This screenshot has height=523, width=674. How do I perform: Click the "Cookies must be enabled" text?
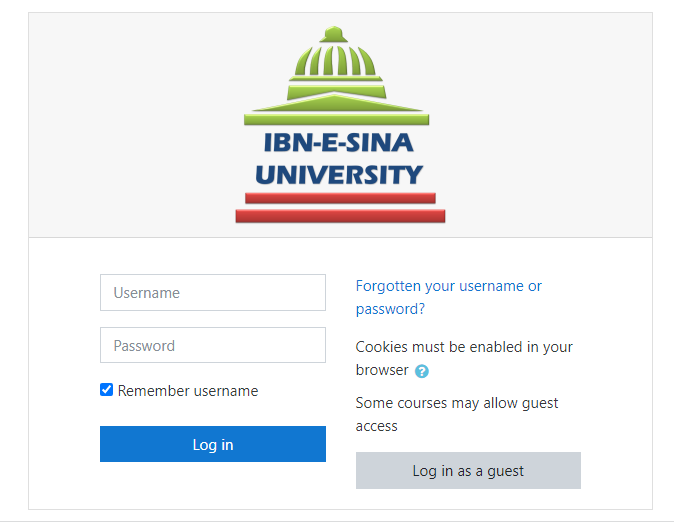click(464, 347)
